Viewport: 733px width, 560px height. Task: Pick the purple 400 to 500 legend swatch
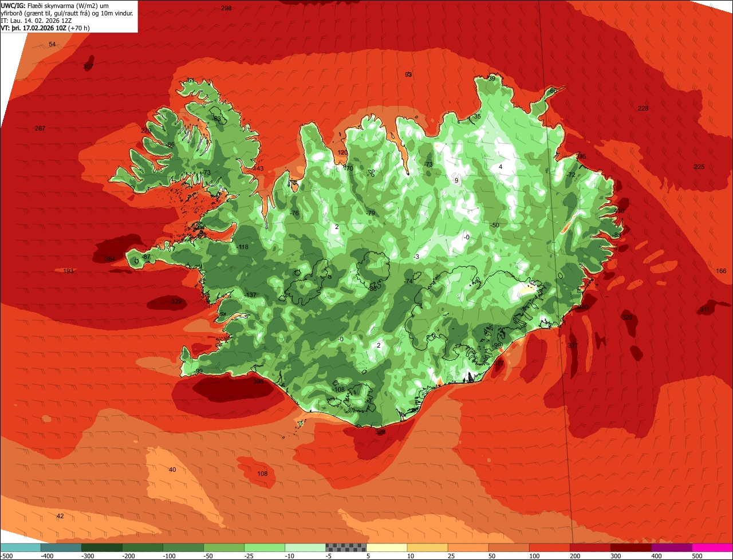click(671, 547)
